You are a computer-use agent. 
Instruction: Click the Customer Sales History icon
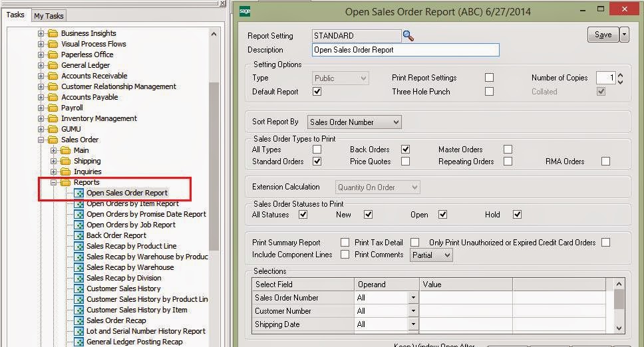[x=79, y=289]
